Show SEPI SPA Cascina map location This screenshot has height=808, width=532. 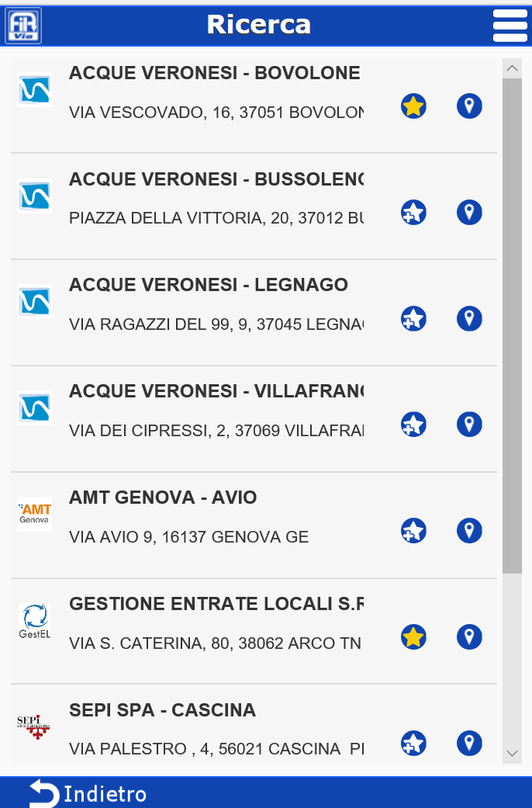469,743
